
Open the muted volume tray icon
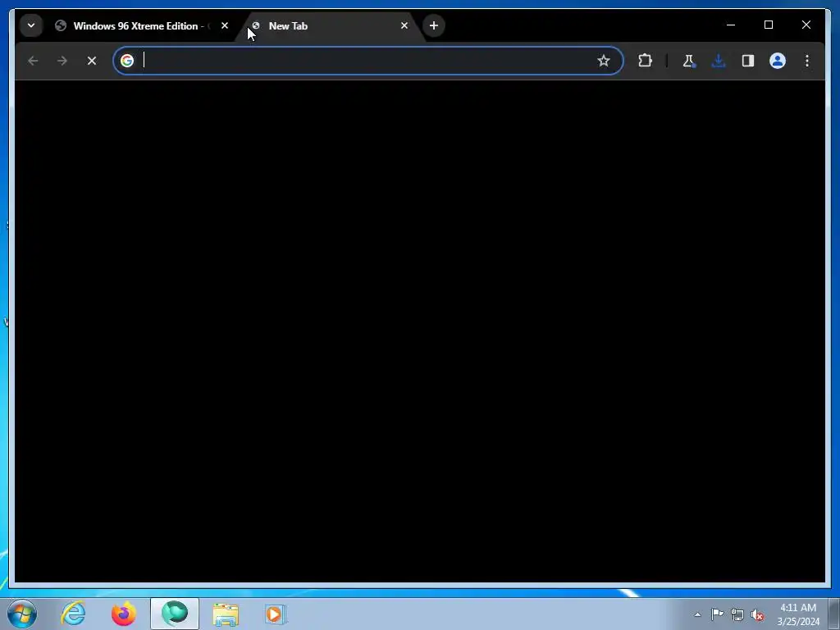(x=757, y=614)
